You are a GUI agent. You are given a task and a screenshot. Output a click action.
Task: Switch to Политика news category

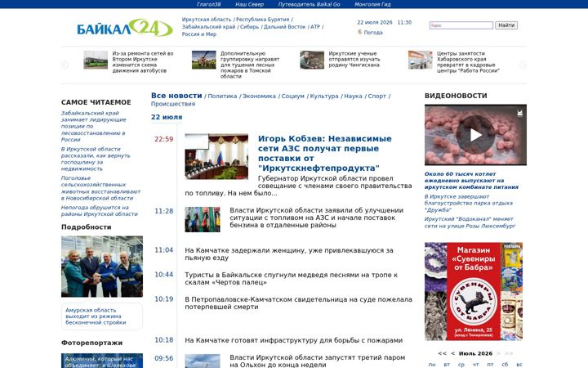(x=222, y=96)
